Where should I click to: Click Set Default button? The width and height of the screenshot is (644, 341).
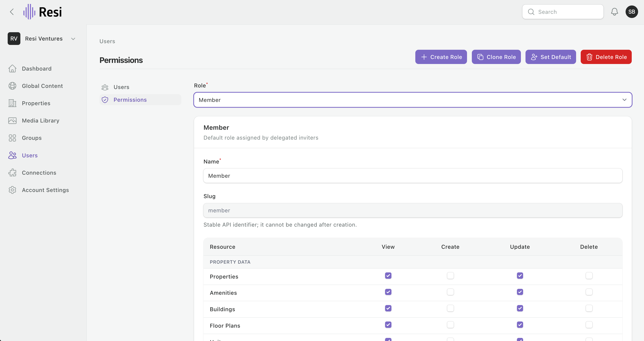(x=550, y=57)
